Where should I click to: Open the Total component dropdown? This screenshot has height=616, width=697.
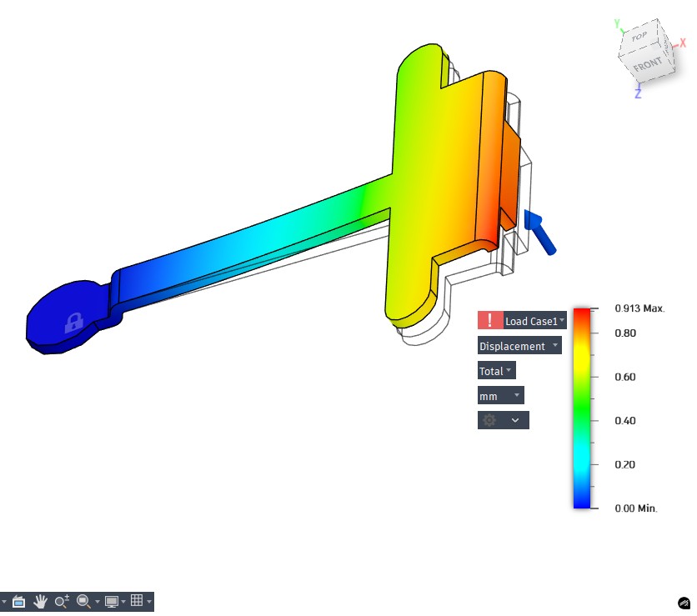pyautogui.click(x=496, y=371)
